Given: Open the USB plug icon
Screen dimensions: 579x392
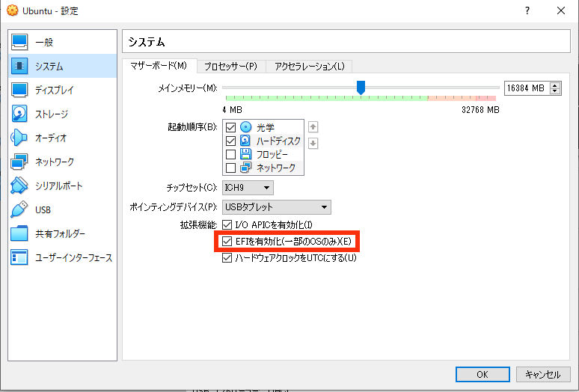Looking at the screenshot, I should pyautogui.click(x=19, y=209).
